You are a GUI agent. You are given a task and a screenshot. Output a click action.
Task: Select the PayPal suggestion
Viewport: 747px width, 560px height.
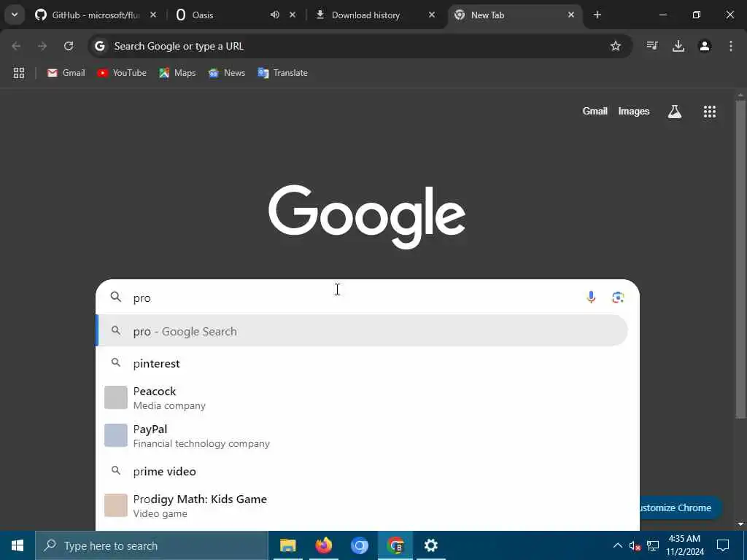click(362, 436)
